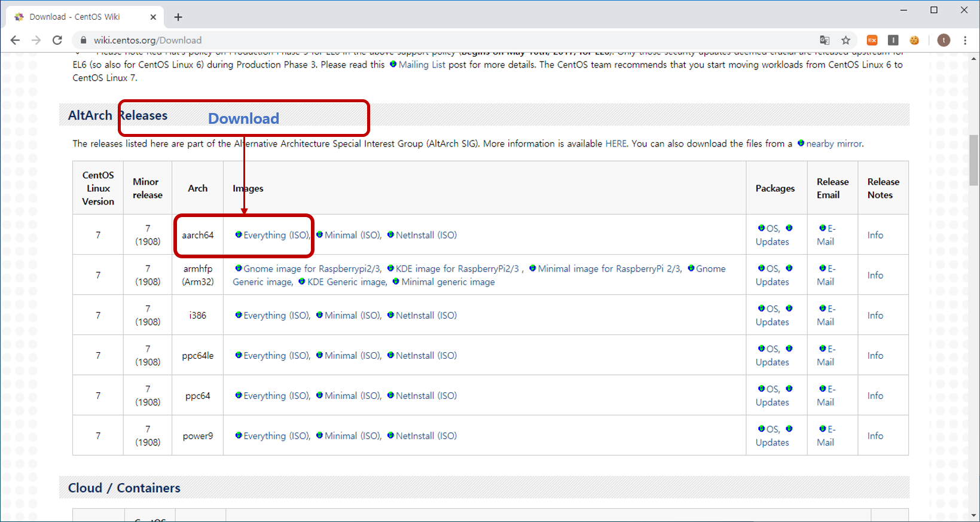Open Updates packages link for power9

[x=773, y=442]
